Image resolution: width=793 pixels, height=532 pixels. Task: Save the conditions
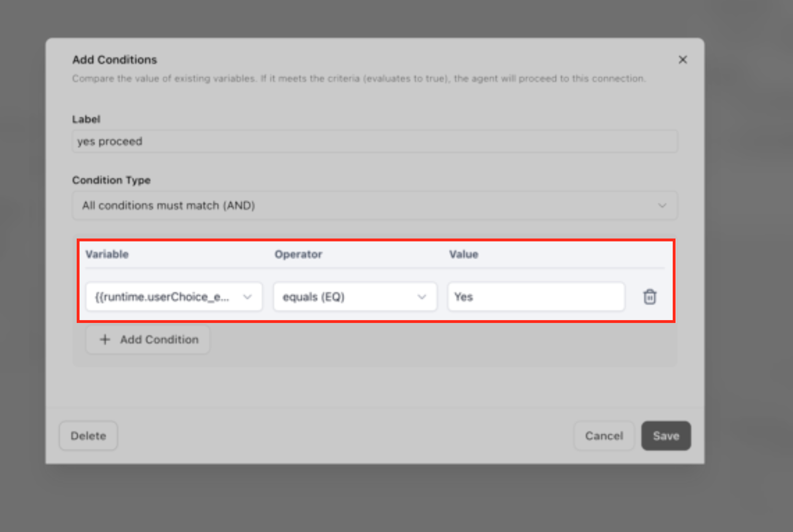point(666,436)
